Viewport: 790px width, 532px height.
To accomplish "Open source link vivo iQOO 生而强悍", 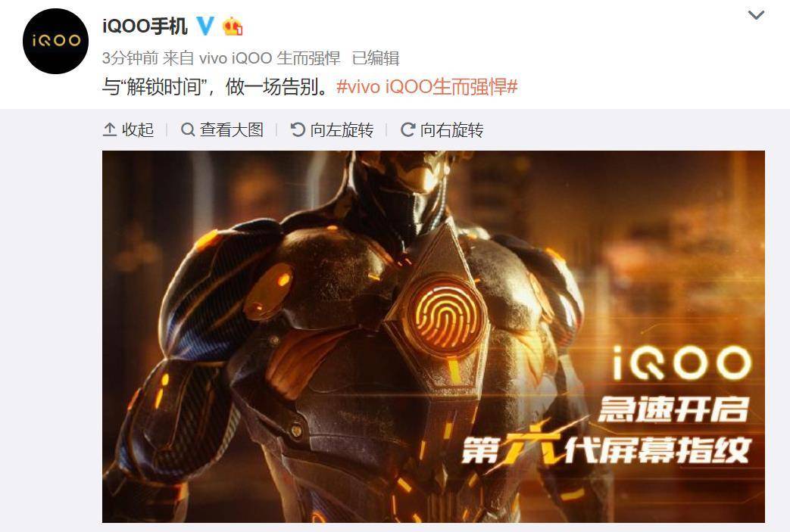I will [x=270, y=58].
